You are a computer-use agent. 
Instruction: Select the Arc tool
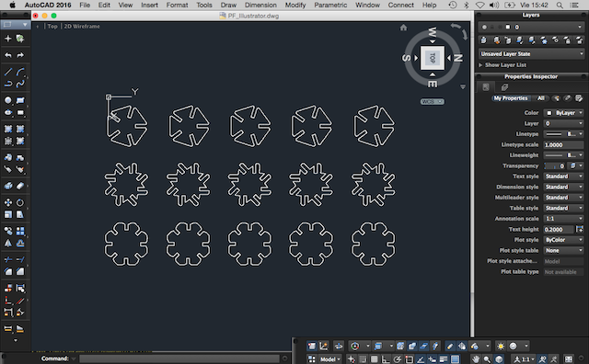click(20, 72)
